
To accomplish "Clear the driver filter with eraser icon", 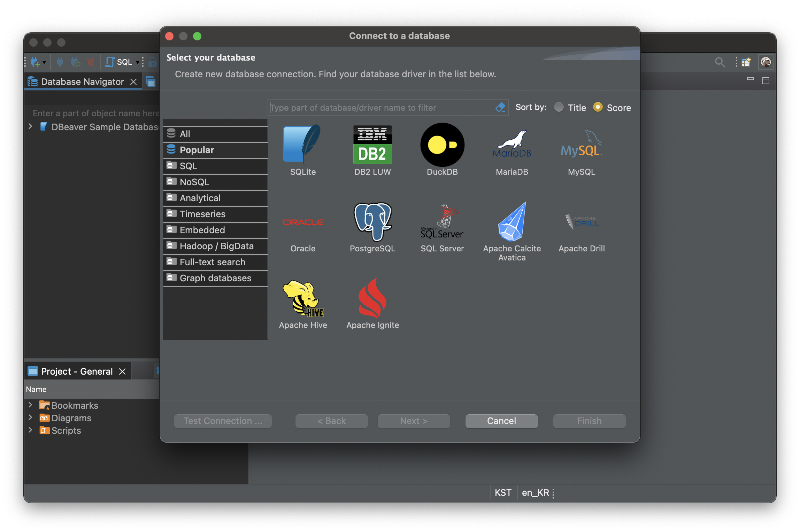I will coord(500,107).
